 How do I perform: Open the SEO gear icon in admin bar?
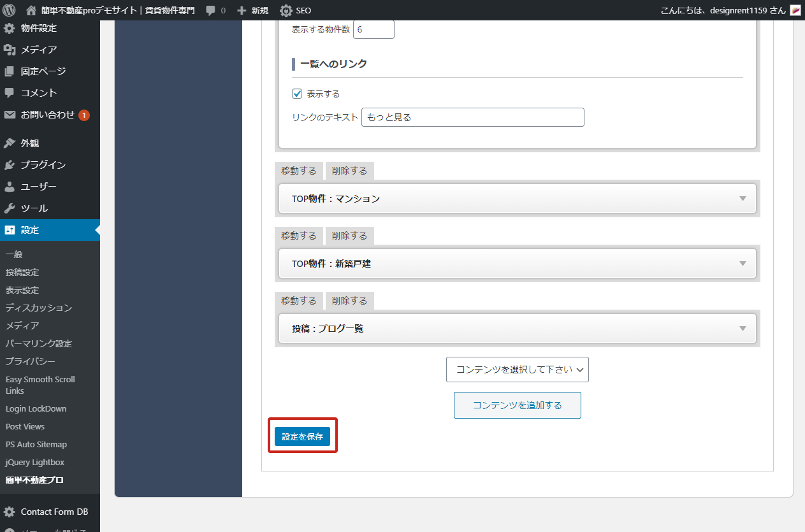(286, 11)
